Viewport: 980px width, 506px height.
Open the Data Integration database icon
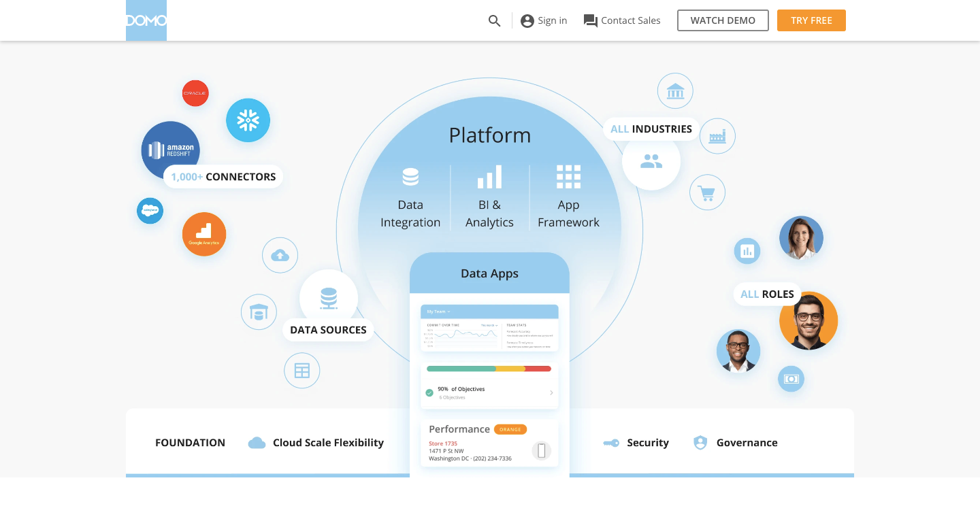point(410,175)
